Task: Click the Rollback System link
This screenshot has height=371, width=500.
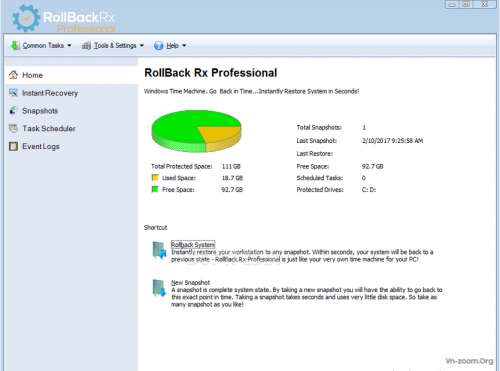Action: point(193,244)
